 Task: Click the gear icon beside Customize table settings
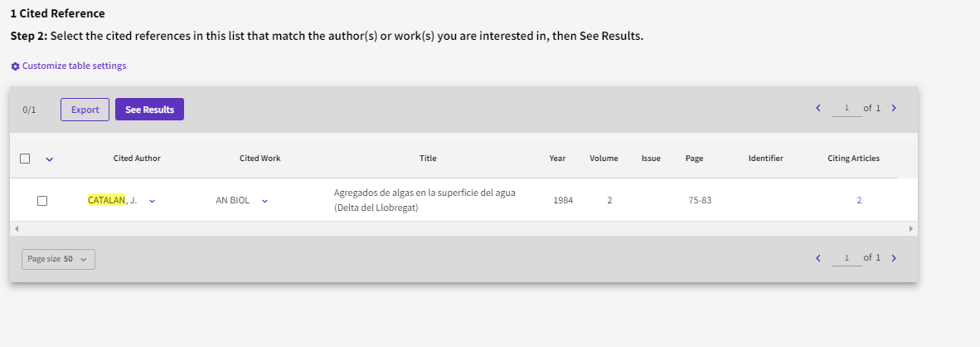pos(15,66)
